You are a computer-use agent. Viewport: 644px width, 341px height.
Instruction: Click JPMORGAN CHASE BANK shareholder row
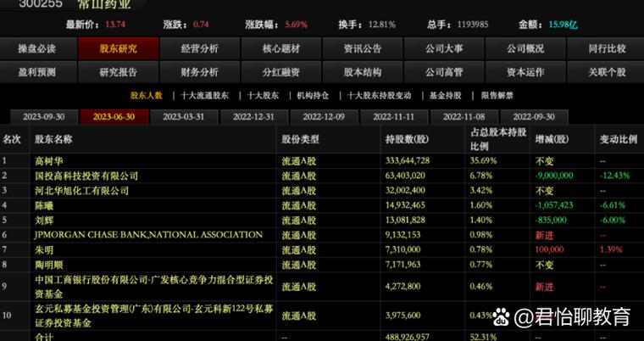(x=148, y=235)
